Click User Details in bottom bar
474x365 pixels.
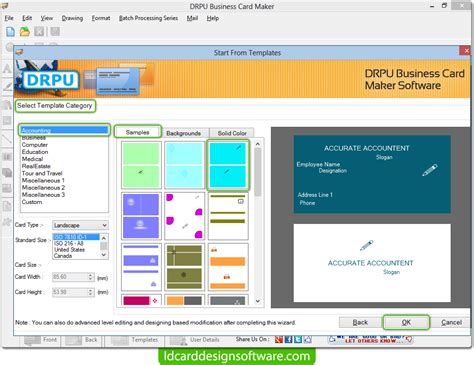coord(195,340)
